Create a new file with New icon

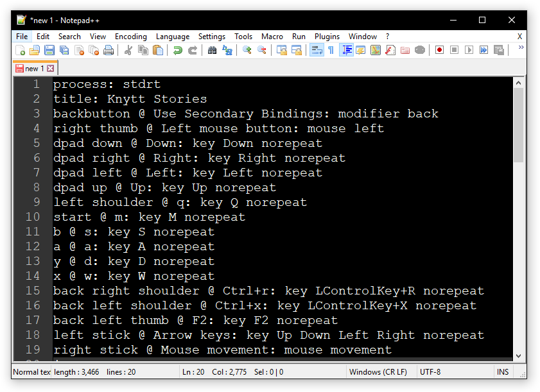click(21, 50)
